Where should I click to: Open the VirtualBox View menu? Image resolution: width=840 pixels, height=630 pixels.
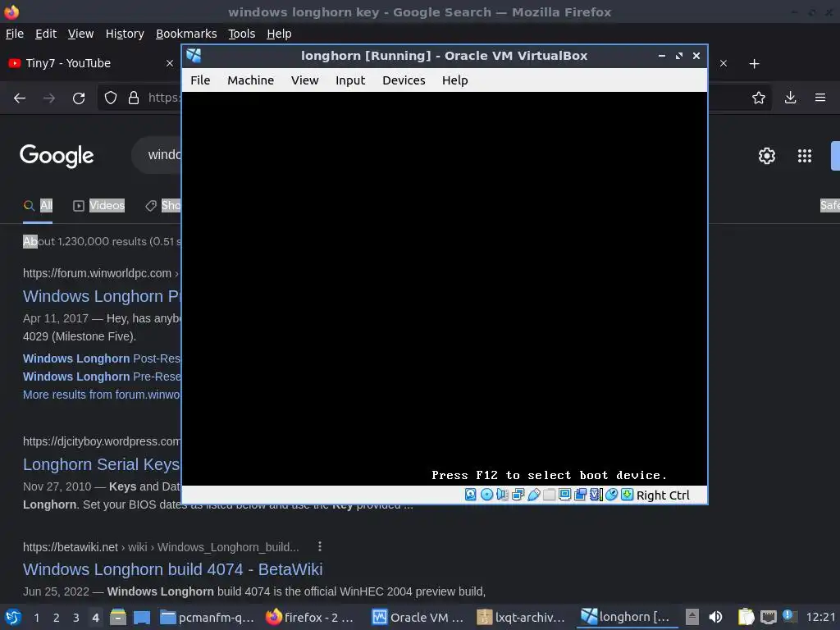[x=304, y=80]
